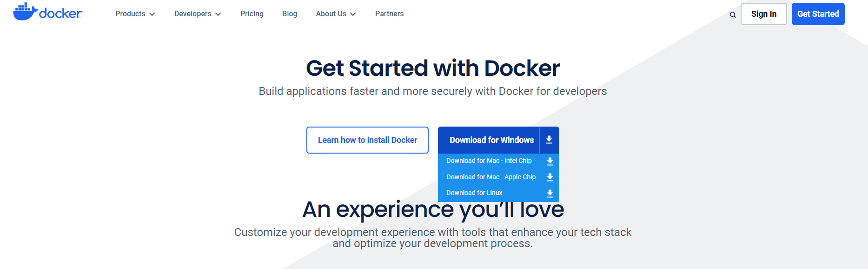Open the About Us navigation item
Viewport: 868px width, 269px height.
[331, 14]
